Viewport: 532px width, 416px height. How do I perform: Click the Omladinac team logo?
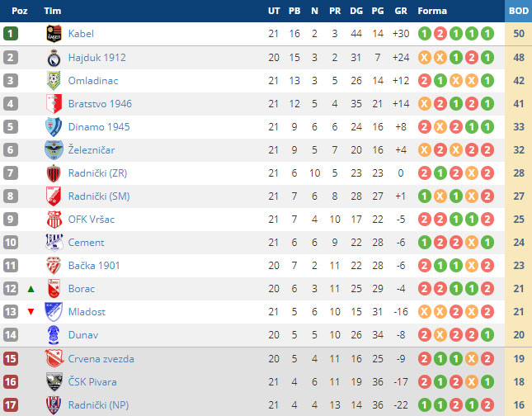[54, 81]
